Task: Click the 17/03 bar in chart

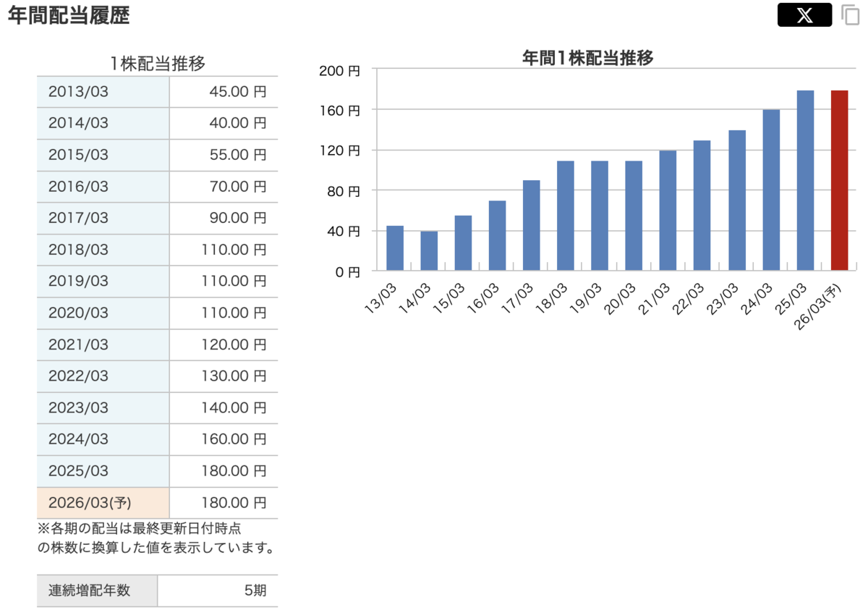Action: click(x=532, y=226)
